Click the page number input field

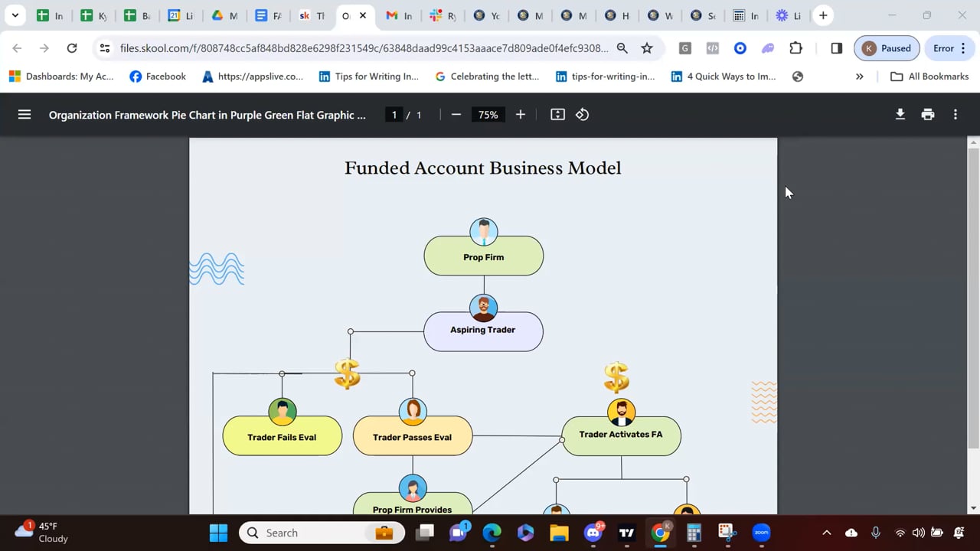(x=394, y=114)
